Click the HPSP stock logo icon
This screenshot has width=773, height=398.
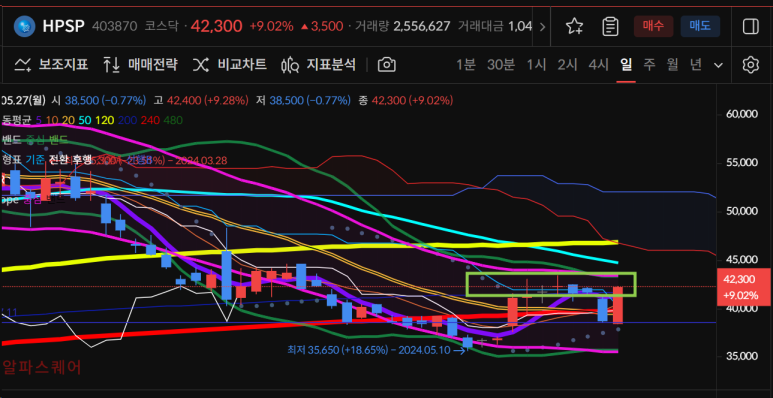(24, 26)
